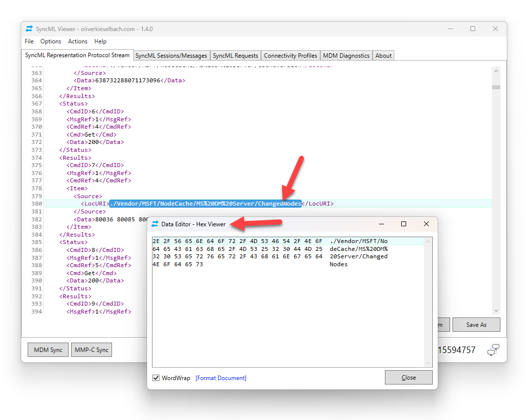Switch to the SyncML Requests tab
This screenshot has width=531, height=420.
[235, 55]
